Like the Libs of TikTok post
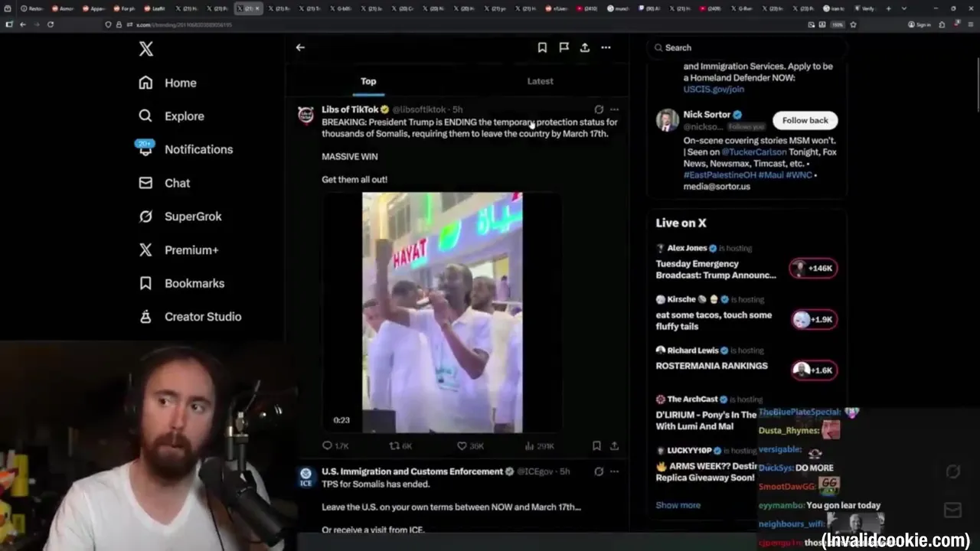The image size is (980, 551). [x=470, y=445]
